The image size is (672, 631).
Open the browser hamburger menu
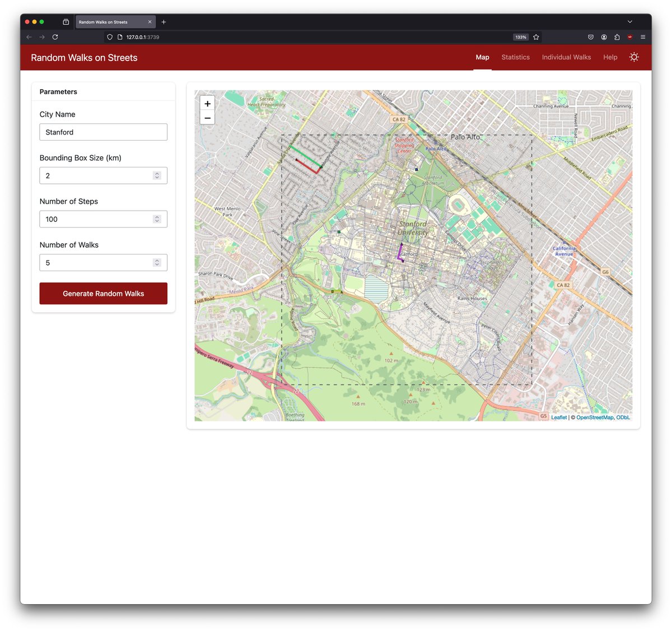[x=643, y=37]
